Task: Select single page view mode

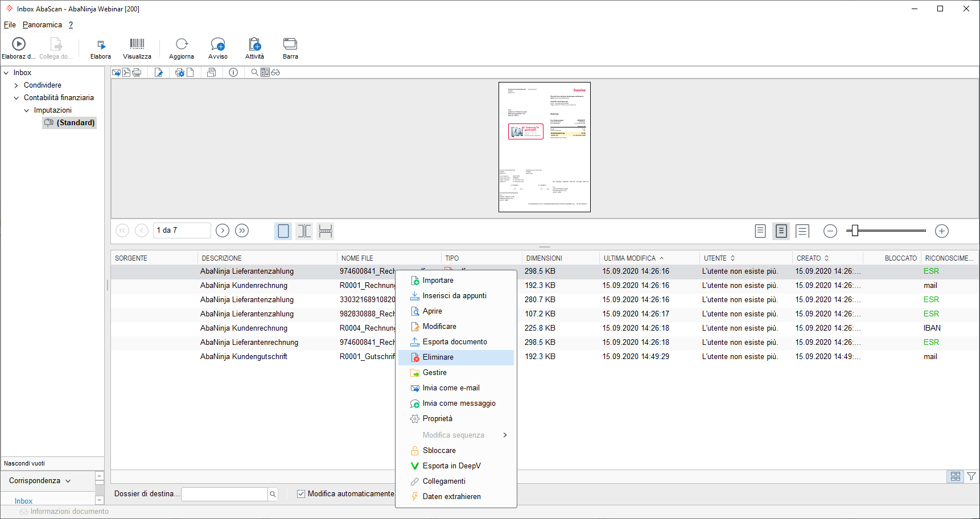Action: [283, 231]
